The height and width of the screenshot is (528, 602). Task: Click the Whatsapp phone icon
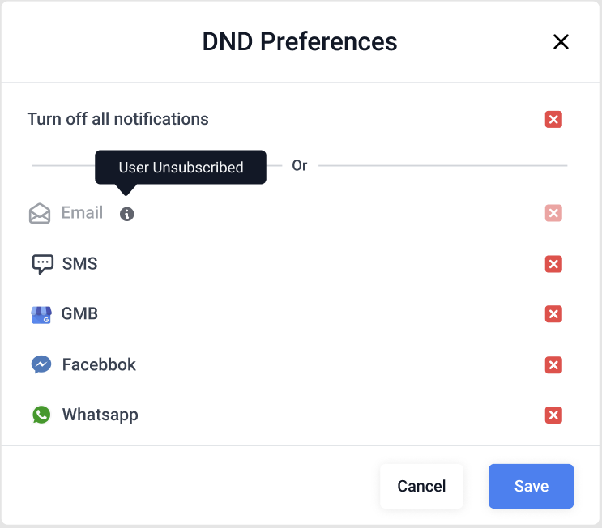41,415
